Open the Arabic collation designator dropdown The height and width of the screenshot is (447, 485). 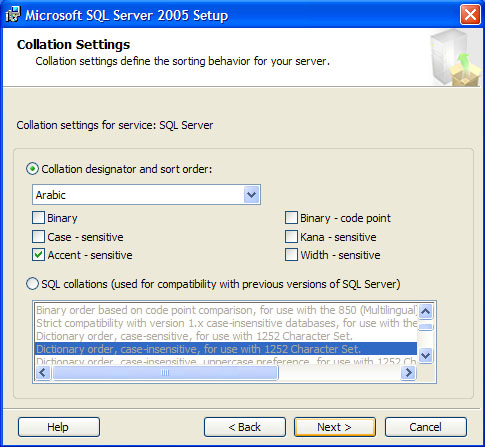pyautogui.click(x=251, y=195)
